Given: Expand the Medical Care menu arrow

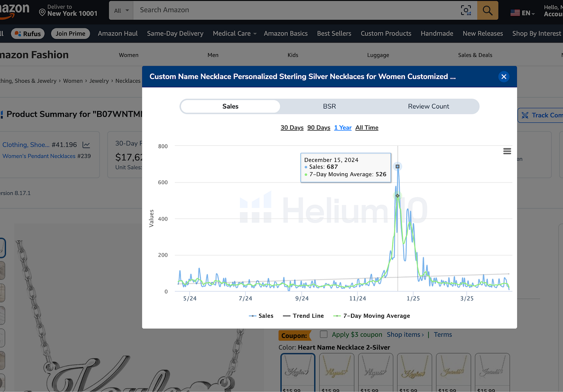Looking at the screenshot, I should (255, 34).
